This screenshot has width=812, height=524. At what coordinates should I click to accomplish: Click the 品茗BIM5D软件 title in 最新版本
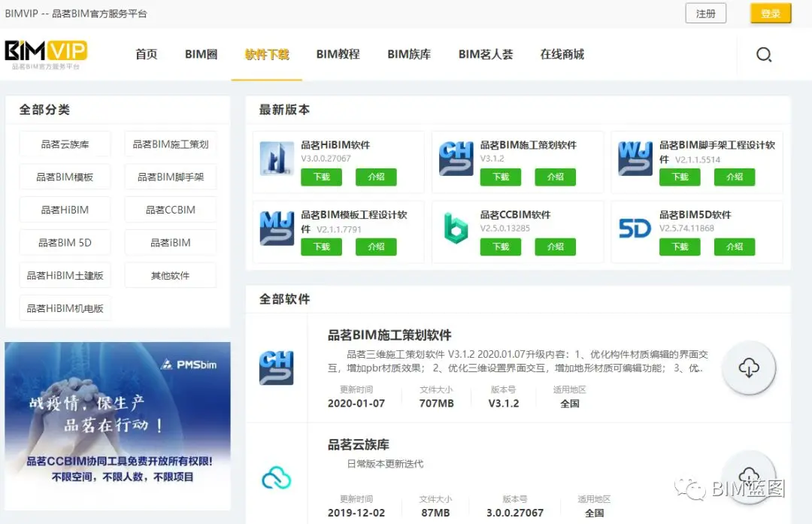point(695,214)
